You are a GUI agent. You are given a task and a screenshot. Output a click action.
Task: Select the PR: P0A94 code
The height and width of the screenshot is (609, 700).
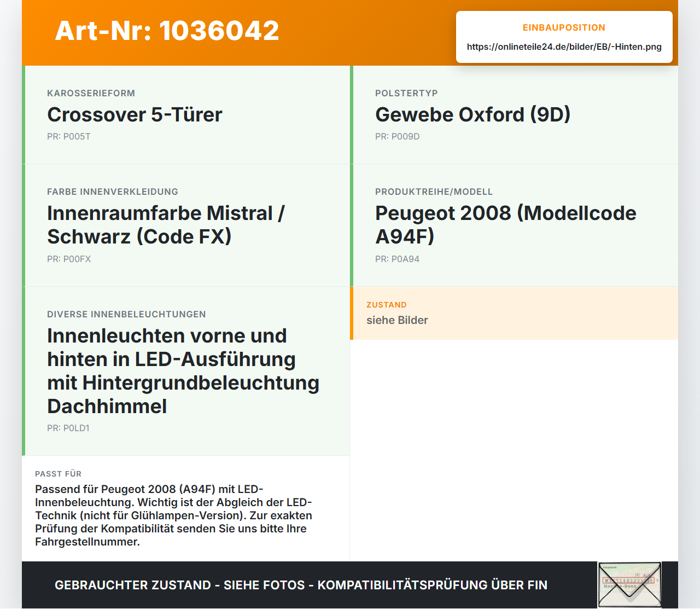397,259
